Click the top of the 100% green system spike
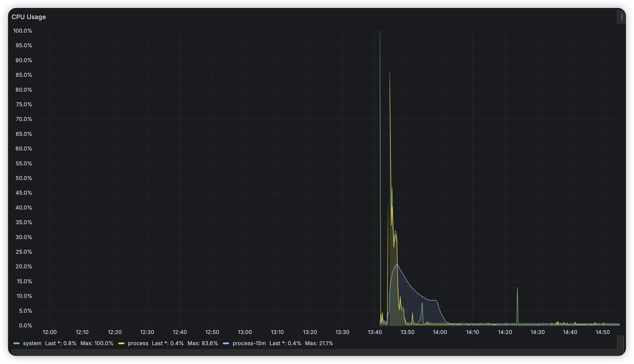This screenshot has width=634, height=364. click(x=380, y=32)
